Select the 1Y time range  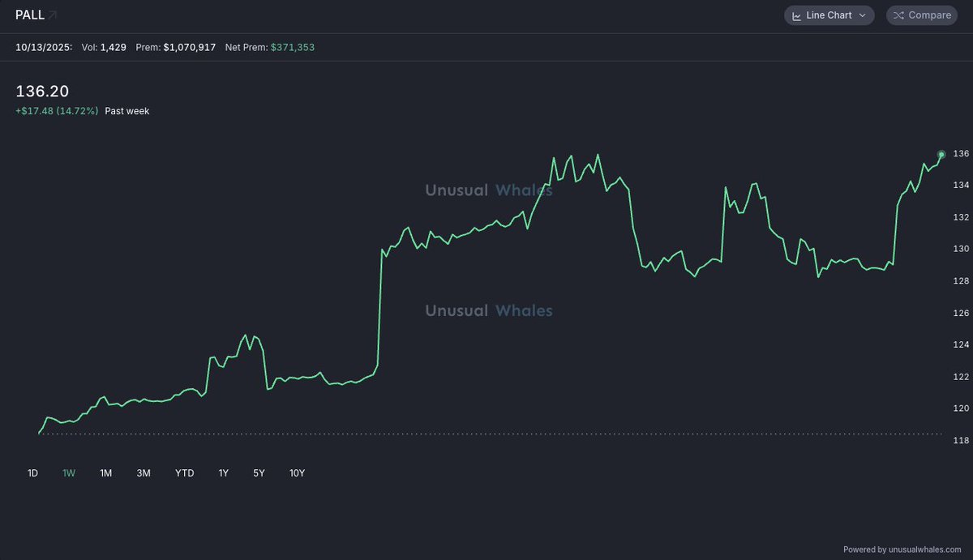coord(223,473)
